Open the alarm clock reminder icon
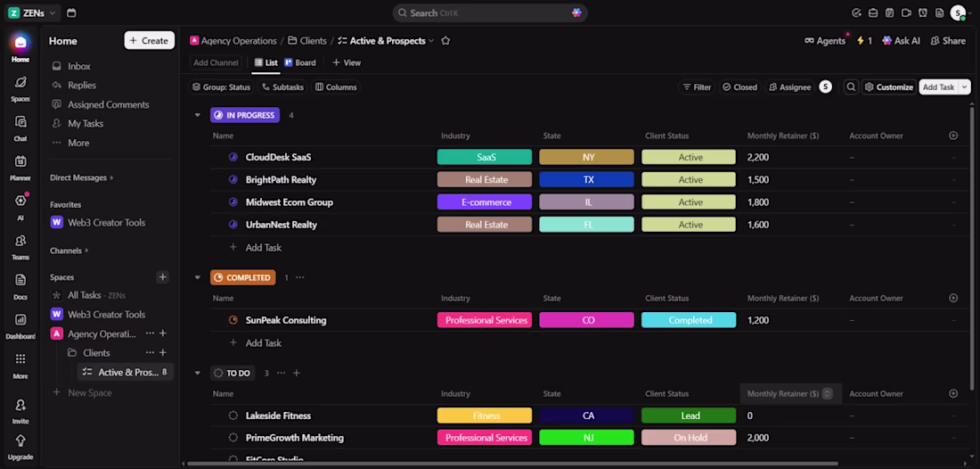Image resolution: width=980 pixels, height=469 pixels. [922, 12]
